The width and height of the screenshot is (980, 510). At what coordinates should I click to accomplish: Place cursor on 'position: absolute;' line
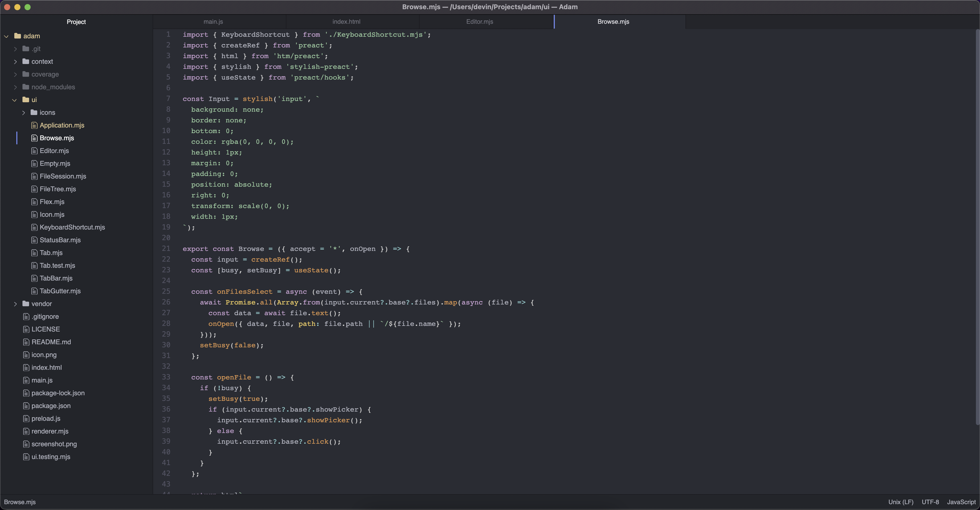(232, 184)
